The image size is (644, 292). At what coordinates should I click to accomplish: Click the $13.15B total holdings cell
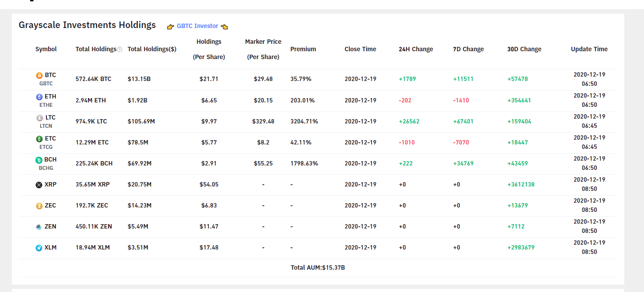pyautogui.click(x=139, y=79)
